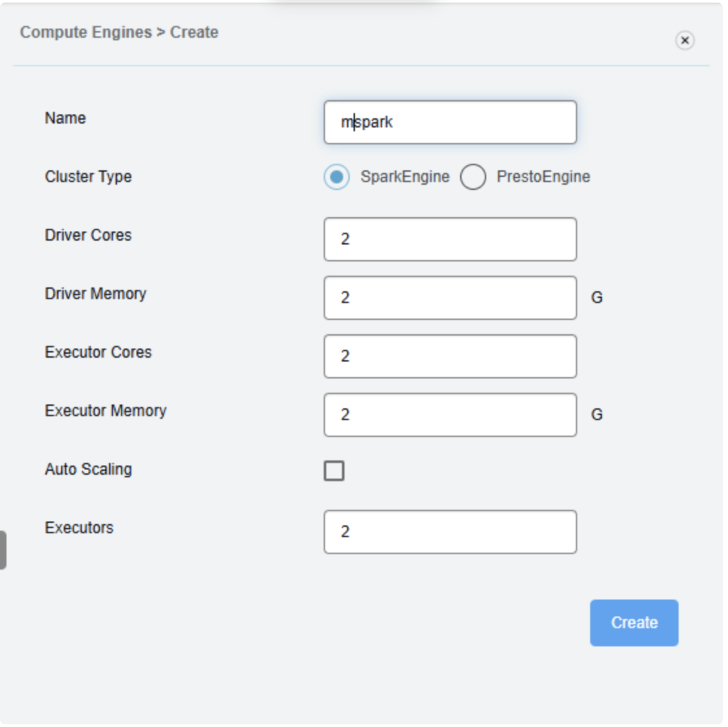Click into the Driver Memory field
Image resolution: width=728 pixels, height=727 pixels.
tap(450, 298)
